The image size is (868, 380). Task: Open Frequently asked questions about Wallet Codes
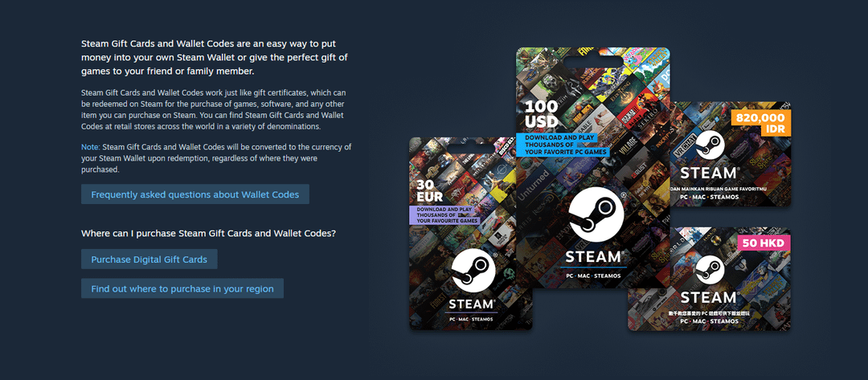[x=194, y=194]
